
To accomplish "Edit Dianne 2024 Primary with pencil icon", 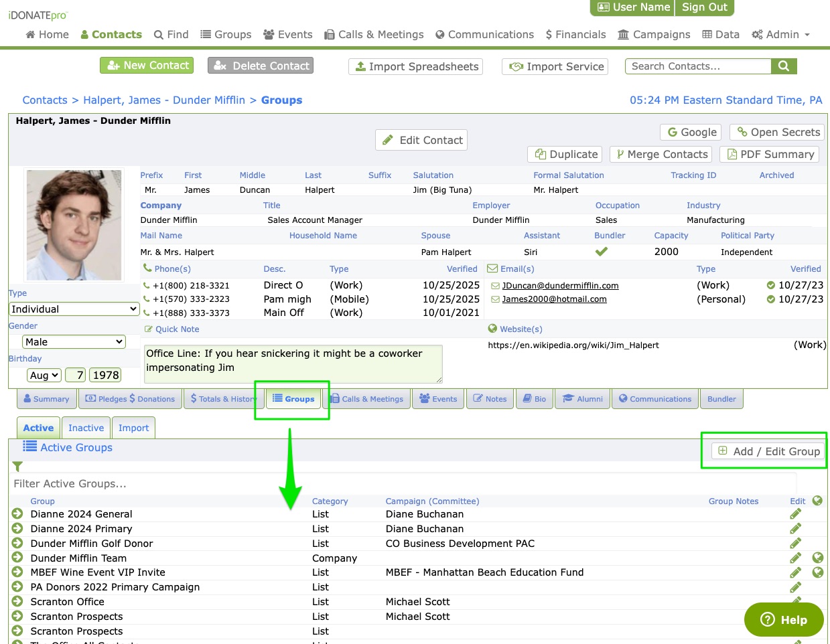I will tap(796, 529).
